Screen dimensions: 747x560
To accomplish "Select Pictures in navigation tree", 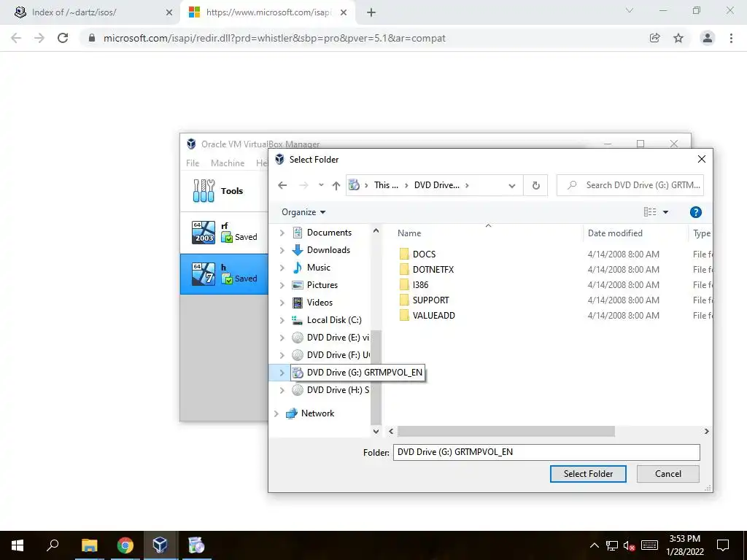I will (x=322, y=285).
